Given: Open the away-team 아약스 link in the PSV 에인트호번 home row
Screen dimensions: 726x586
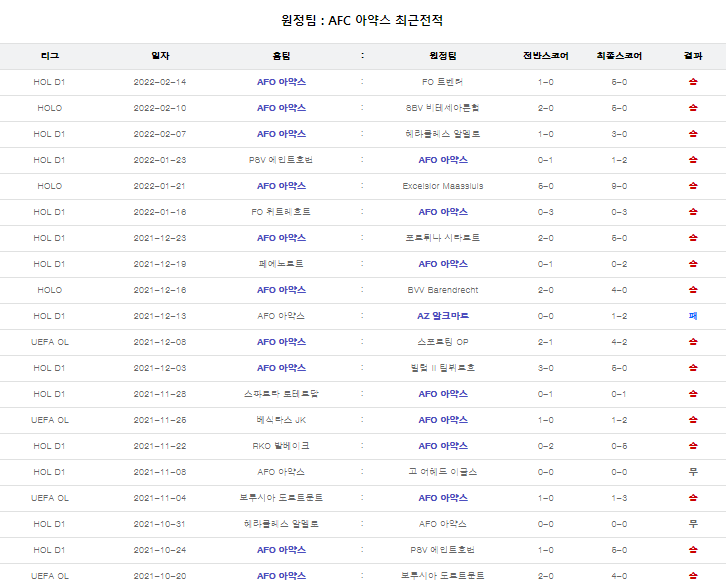Looking at the screenshot, I should 443,160.
